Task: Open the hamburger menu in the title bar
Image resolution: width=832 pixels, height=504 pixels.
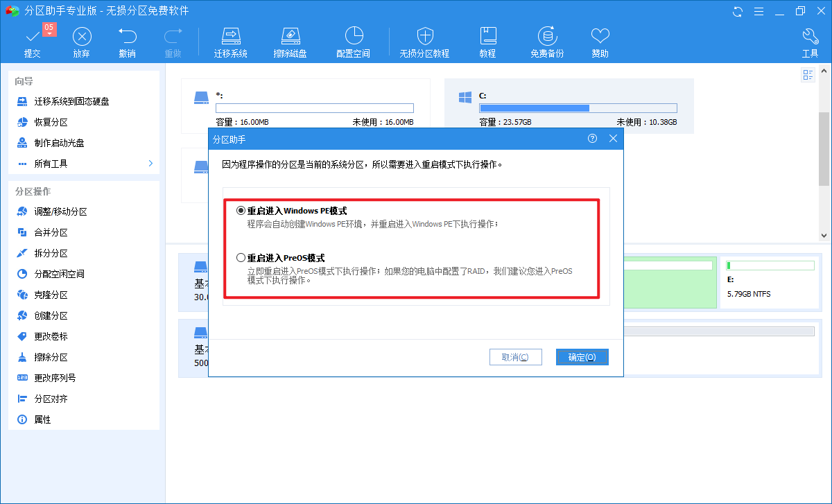Action: pos(759,11)
